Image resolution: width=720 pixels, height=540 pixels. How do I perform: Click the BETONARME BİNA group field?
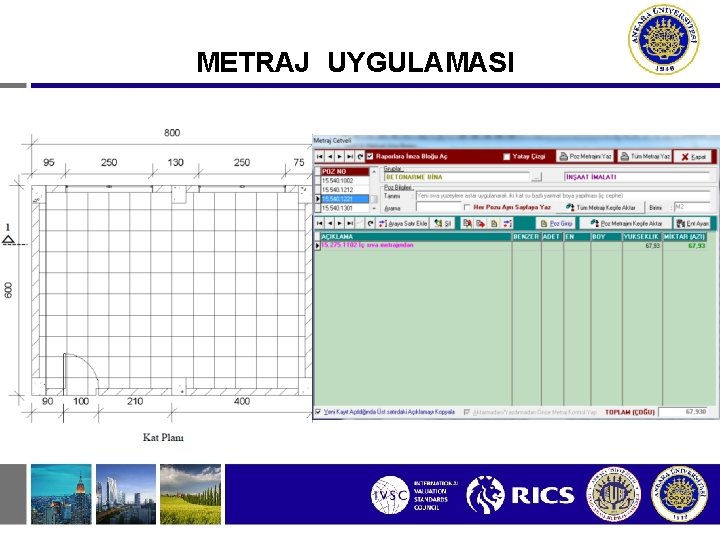(x=456, y=177)
